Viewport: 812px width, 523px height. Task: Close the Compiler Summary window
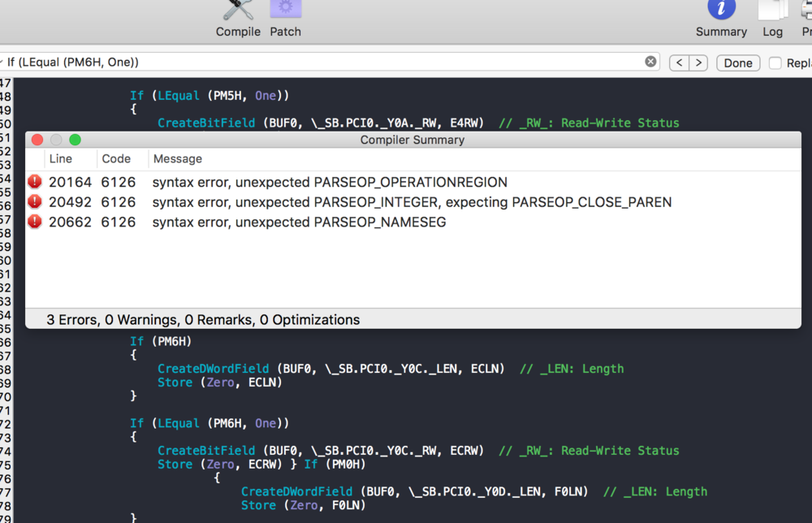(37, 140)
